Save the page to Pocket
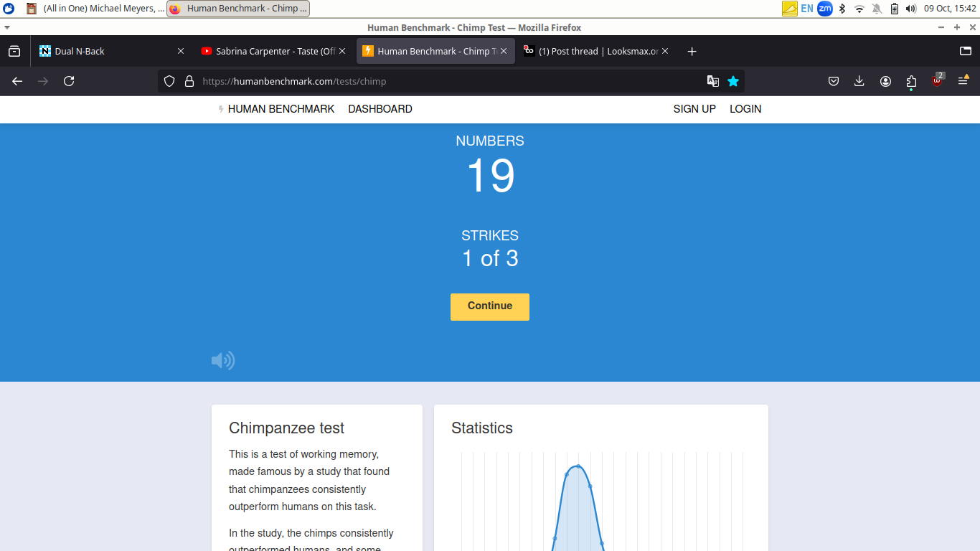The width and height of the screenshot is (980, 551). point(834,81)
